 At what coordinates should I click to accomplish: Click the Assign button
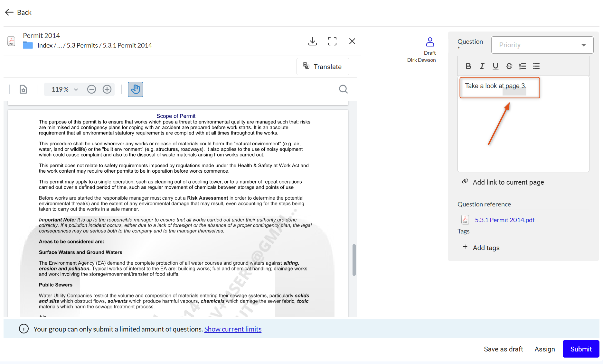(545, 349)
